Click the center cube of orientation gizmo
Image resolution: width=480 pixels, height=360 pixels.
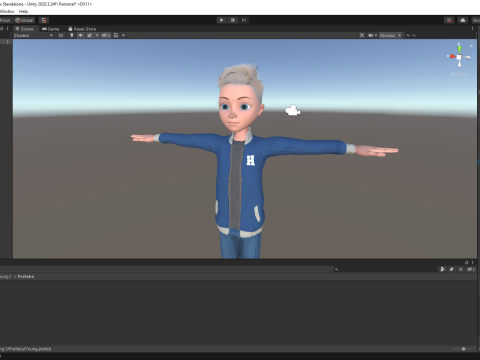[x=459, y=57]
